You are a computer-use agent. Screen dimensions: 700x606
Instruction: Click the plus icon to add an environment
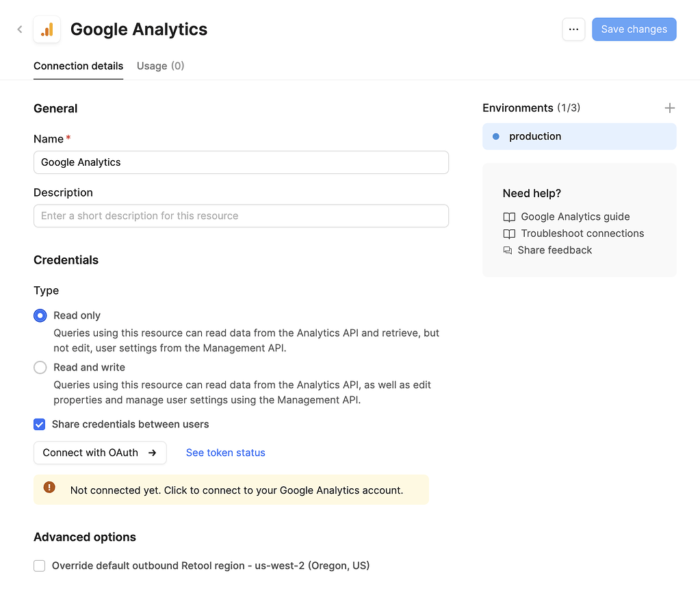pyautogui.click(x=670, y=108)
